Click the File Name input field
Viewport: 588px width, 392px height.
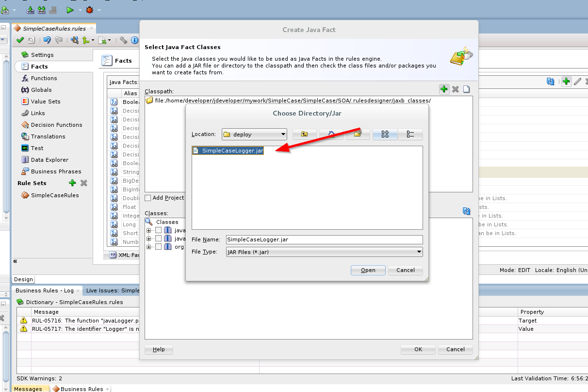pos(324,239)
